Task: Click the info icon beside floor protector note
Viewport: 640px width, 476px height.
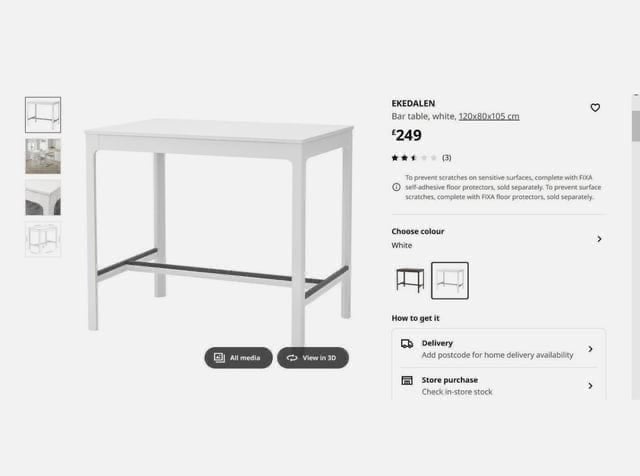Action: tap(396, 187)
